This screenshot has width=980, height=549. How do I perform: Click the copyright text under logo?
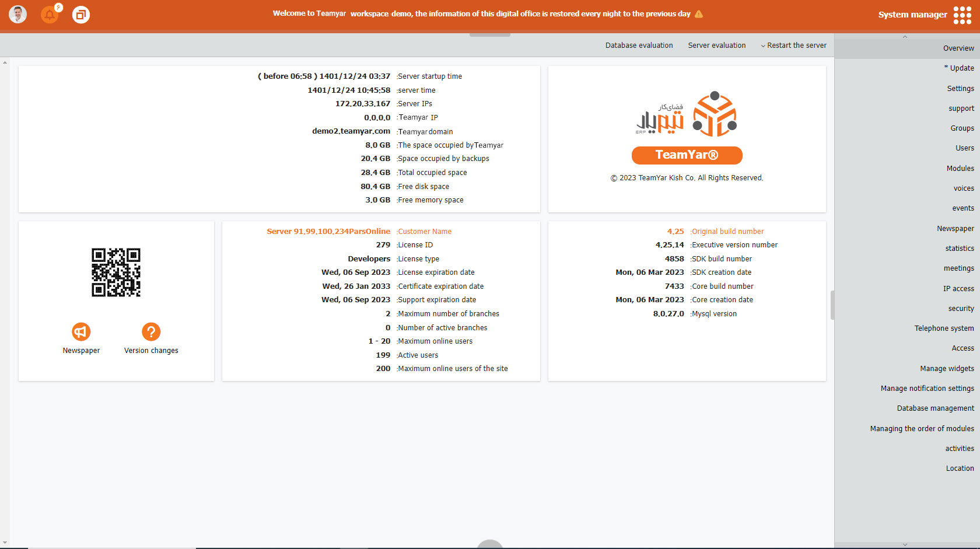(x=687, y=178)
